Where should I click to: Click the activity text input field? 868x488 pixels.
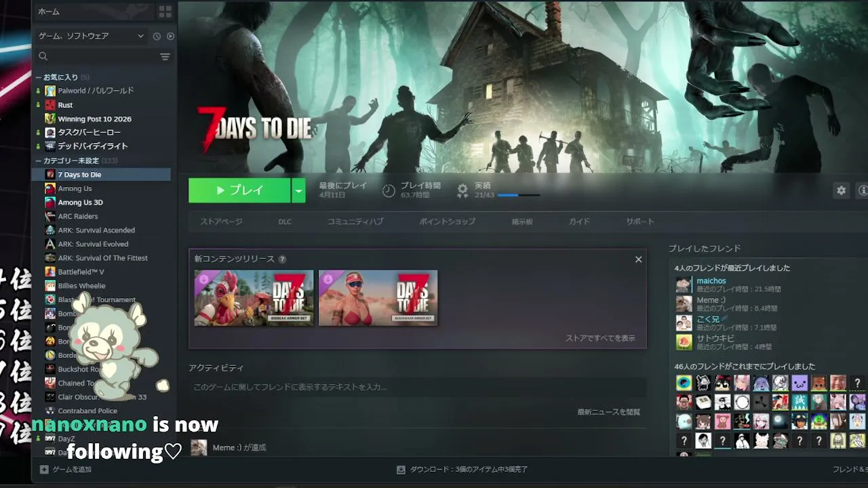pos(417,387)
